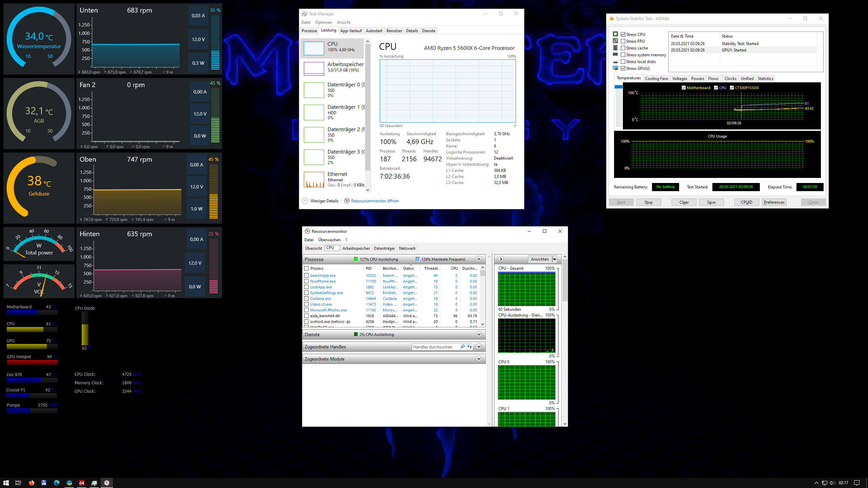Click the Weniger Details collapse icon
Viewport: 868px width, 488px height.
tap(305, 201)
